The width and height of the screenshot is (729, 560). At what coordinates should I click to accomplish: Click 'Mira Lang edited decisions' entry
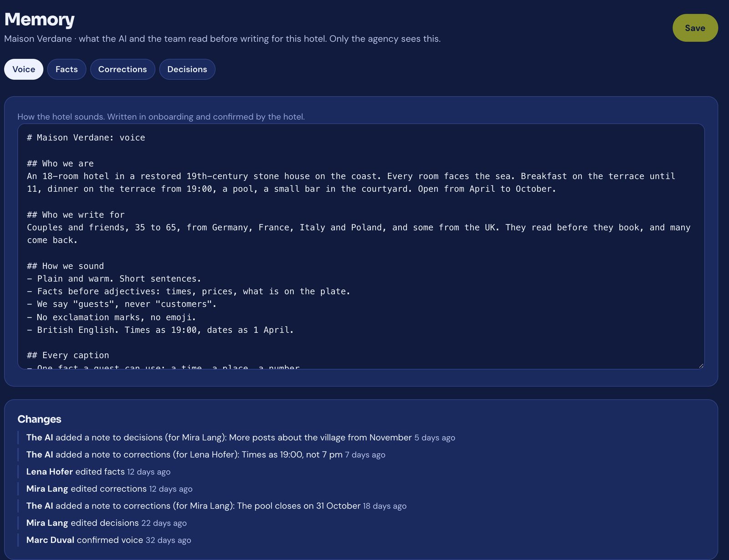pyautogui.click(x=106, y=523)
